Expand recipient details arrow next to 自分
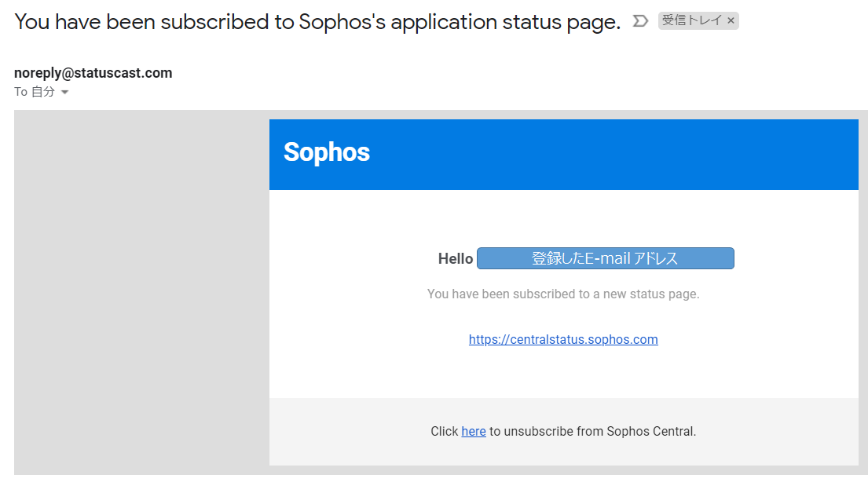Viewport: 868px width, 482px height. [x=65, y=93]
